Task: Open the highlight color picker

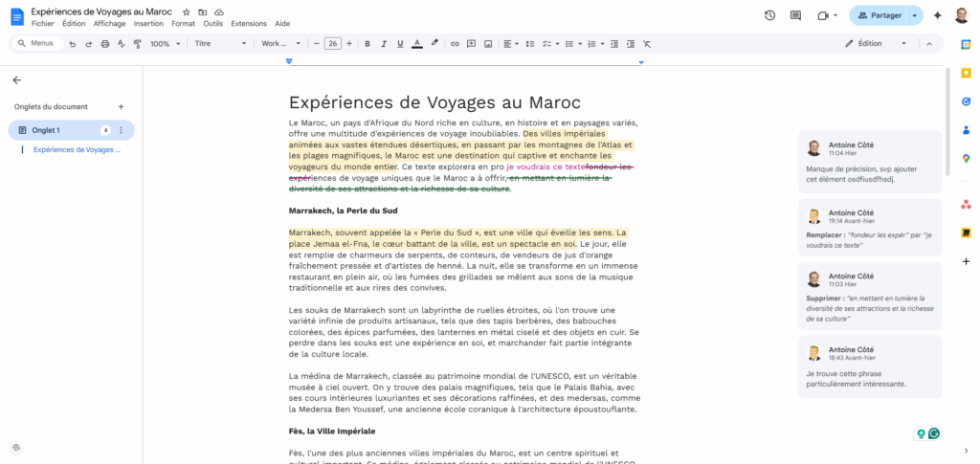Action: [434, 44]
